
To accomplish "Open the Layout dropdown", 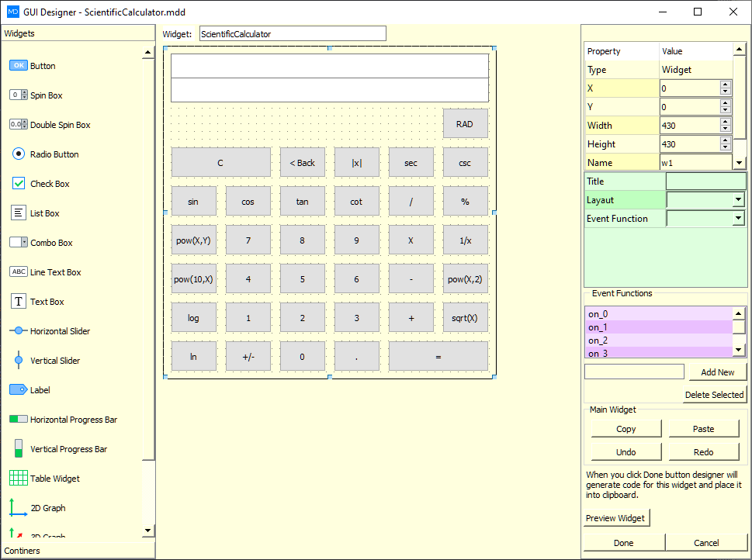I will [738, 200].
